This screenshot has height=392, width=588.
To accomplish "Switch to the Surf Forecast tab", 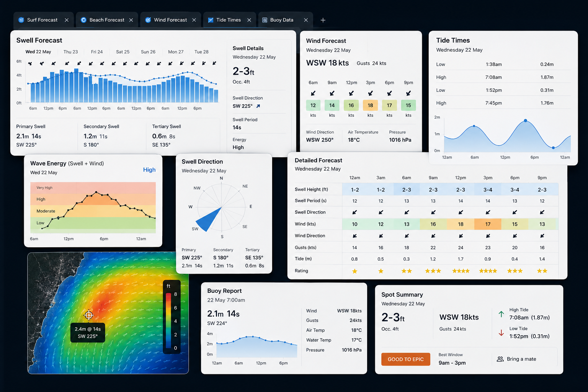I will [43, 20].
